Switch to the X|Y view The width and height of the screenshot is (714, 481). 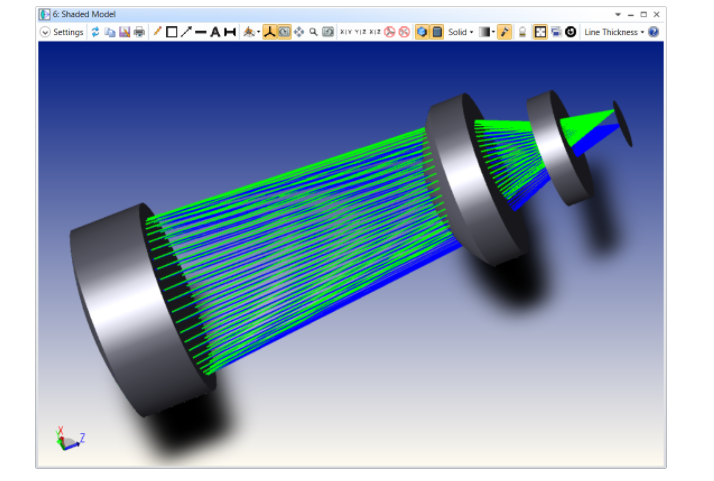(x=346, y=32)
